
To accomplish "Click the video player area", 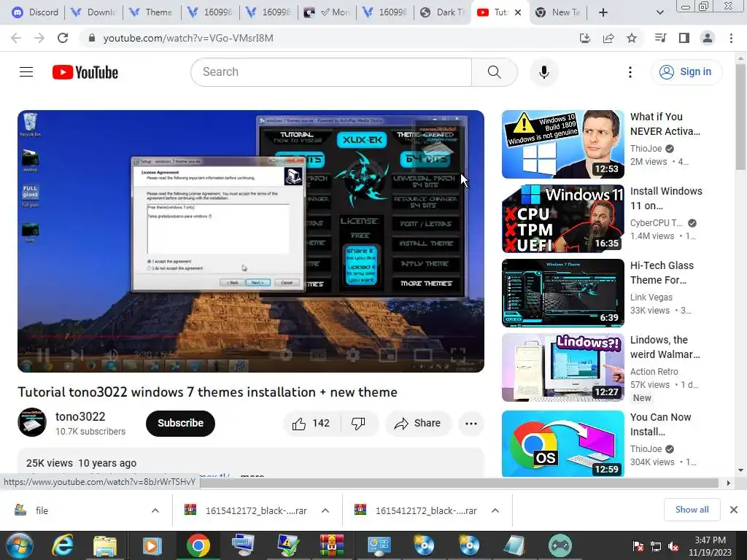I will (x=251, y=241).
